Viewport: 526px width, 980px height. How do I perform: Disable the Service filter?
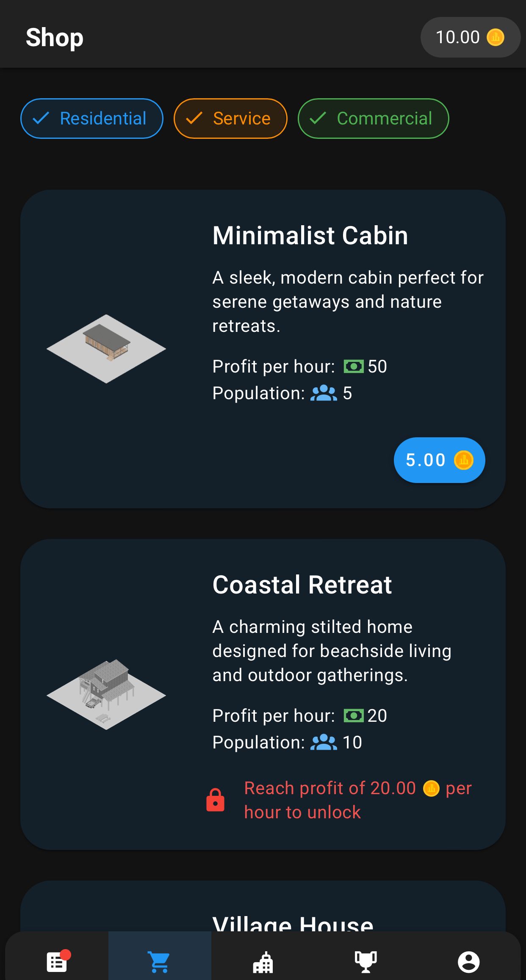[x=230, y=119]
